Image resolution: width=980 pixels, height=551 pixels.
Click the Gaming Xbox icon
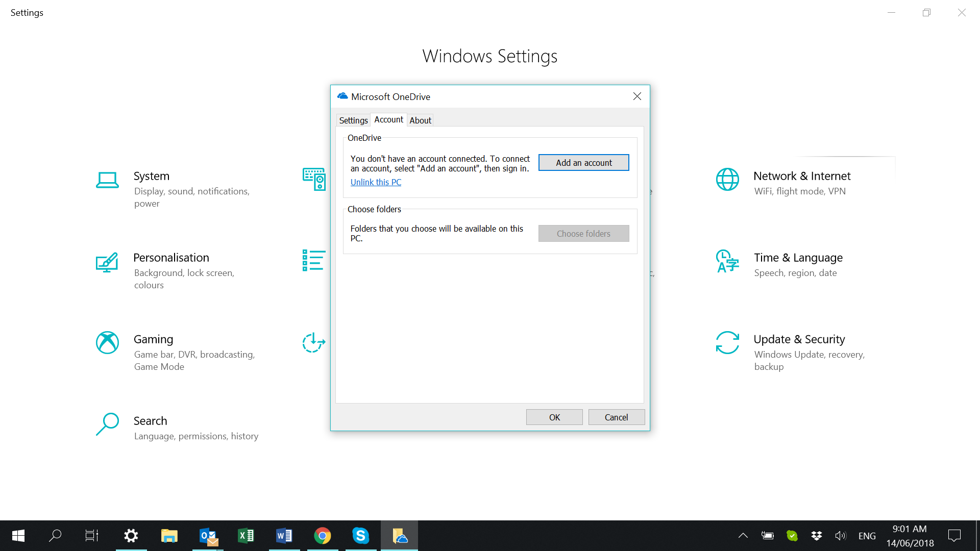click(107, 343)
